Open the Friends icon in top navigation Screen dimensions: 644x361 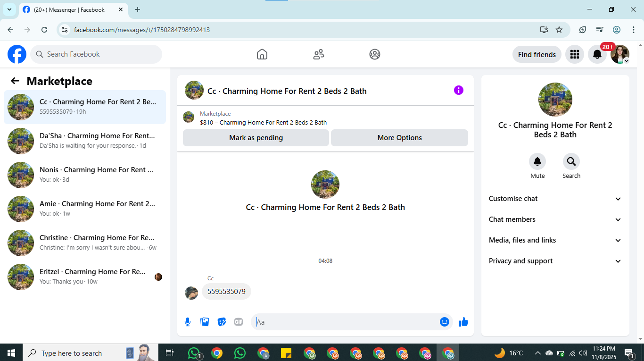coord(319,54)
